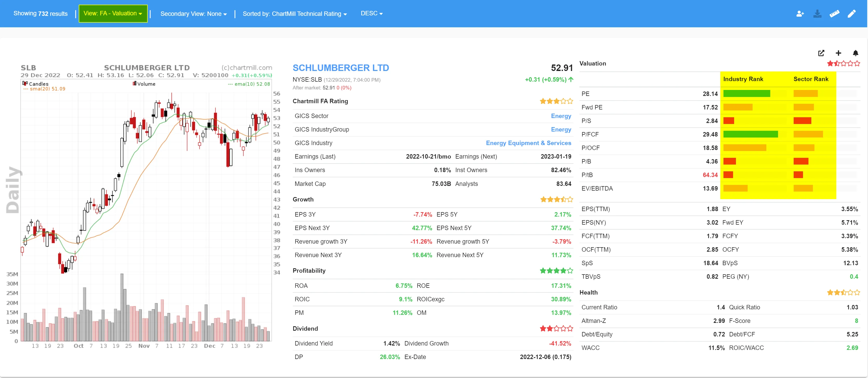This screenshot has width=868, height=378.
Task: Click Dividend Growth value -41.52%
Action: (x=560, y=343)
